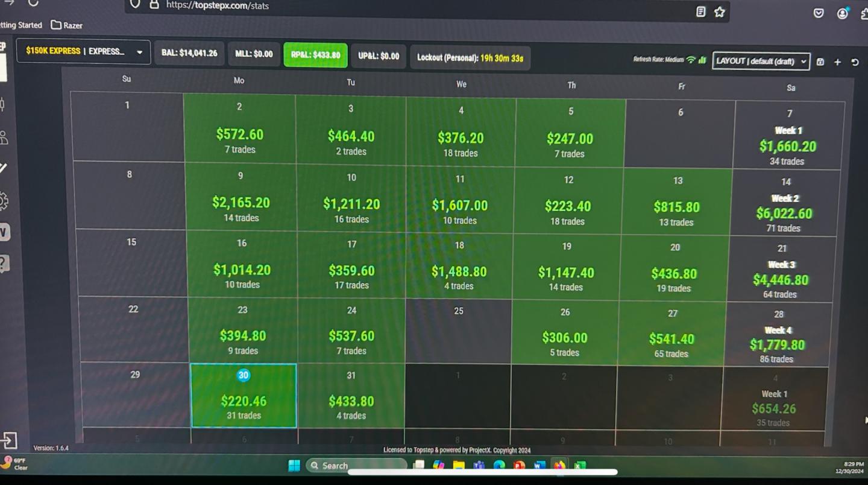This screenshot has width=868, height=485.
Task: Select day 11 cell showing $1,607.00
Action: [460, 200]
